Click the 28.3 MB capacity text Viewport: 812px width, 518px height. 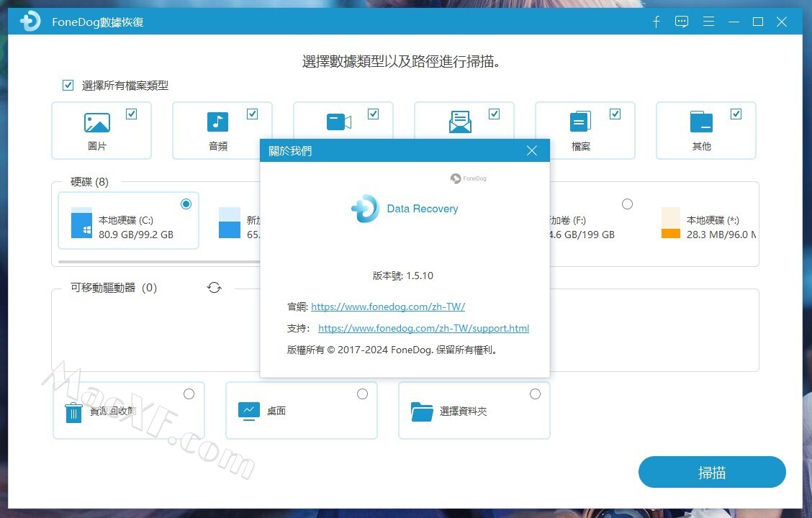(x=721, y=235)
